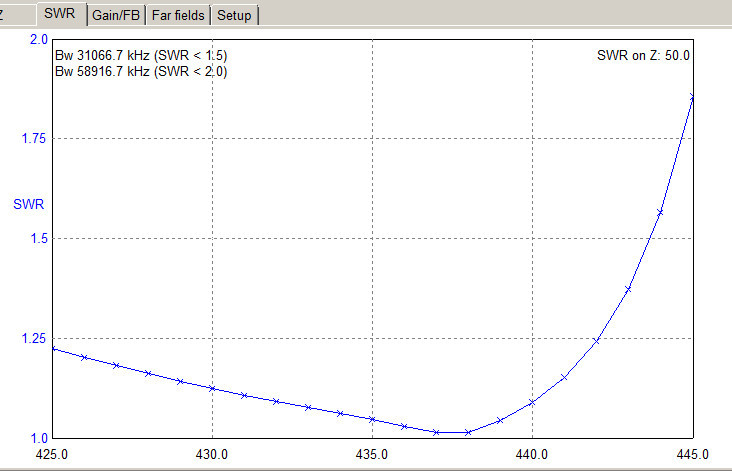732x471 pixels.
Task: Click the blue SWR axis title
Action: (28, 204)
